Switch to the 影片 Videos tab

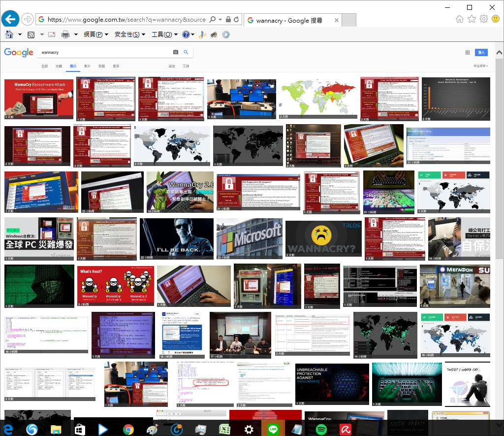[x=87, y=66]
